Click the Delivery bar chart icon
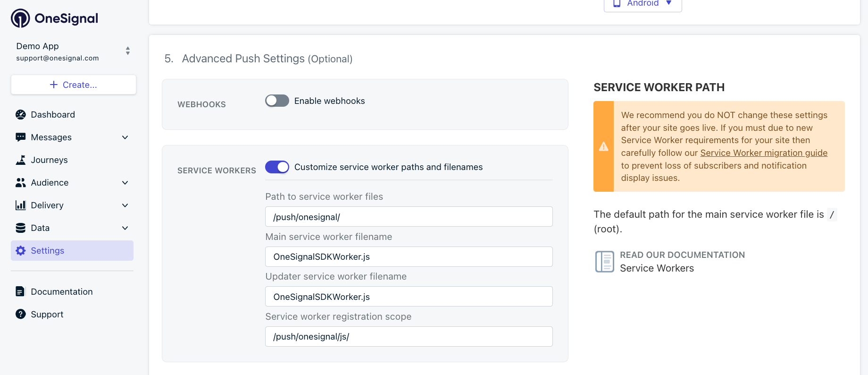The width and height of the screenshot is (868, 375). coord(21,205)
